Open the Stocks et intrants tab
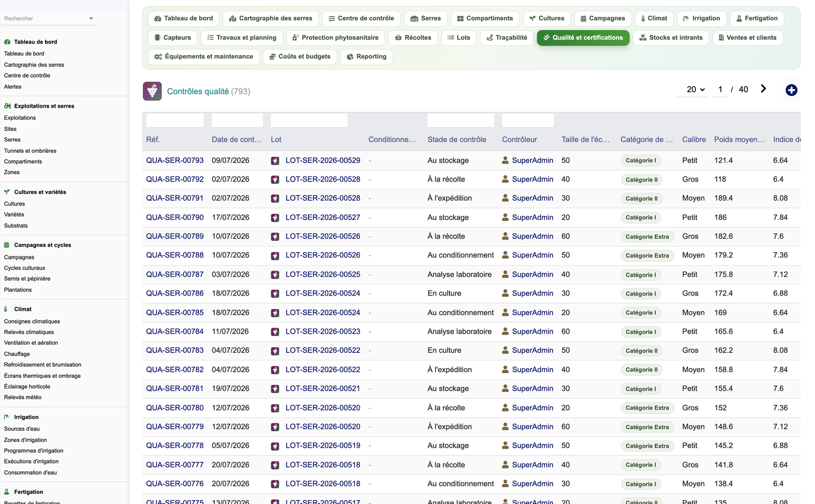Image resolution: width=815 pixels, height=504 pixels. coord(671,38)
